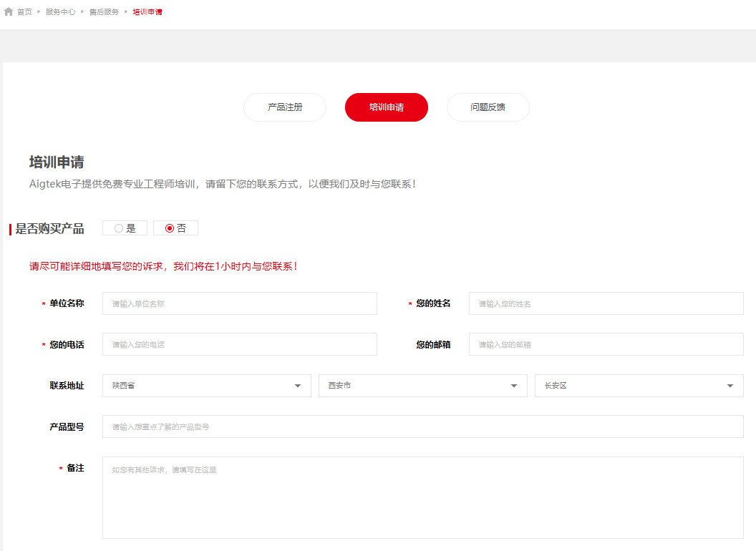Focus the 您的邮箱 input field
The height and width of the screenshot is (551, 756).
click(606, 344)
